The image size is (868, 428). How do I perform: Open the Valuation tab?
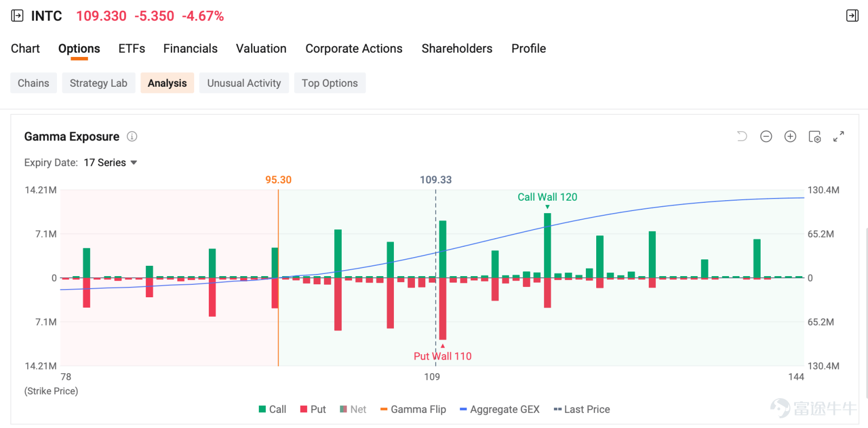coord(261,49)
